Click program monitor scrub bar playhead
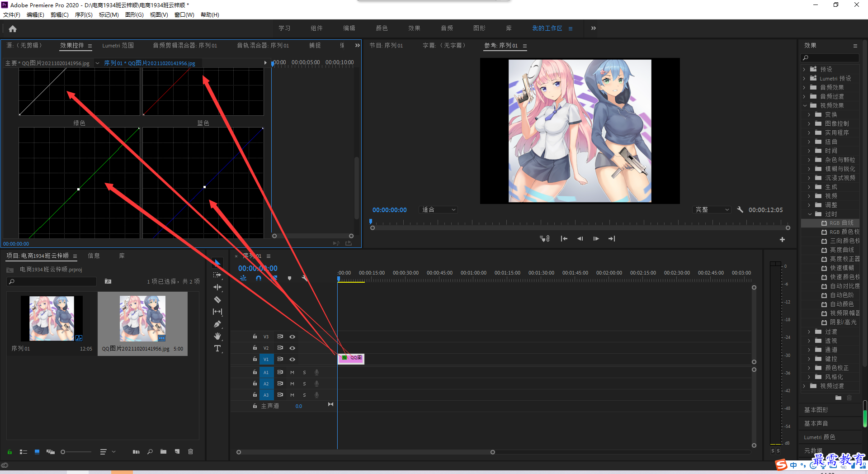 (x=371, y=222)
